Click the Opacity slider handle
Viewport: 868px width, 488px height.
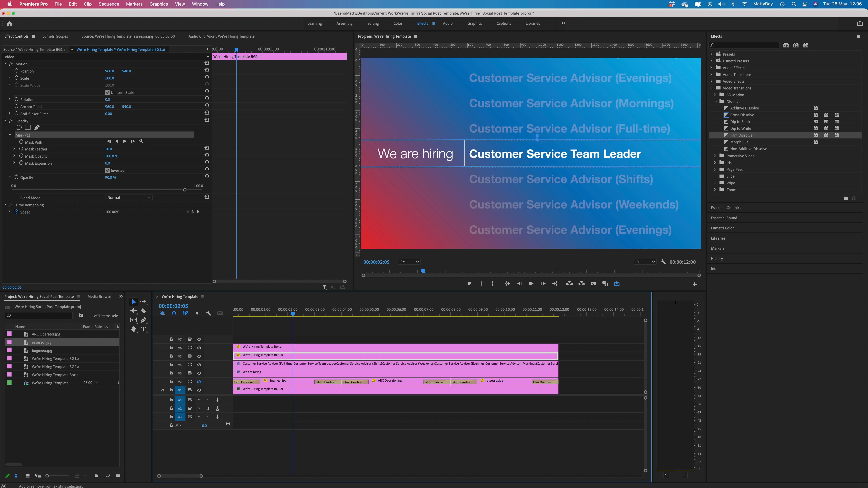185,190
